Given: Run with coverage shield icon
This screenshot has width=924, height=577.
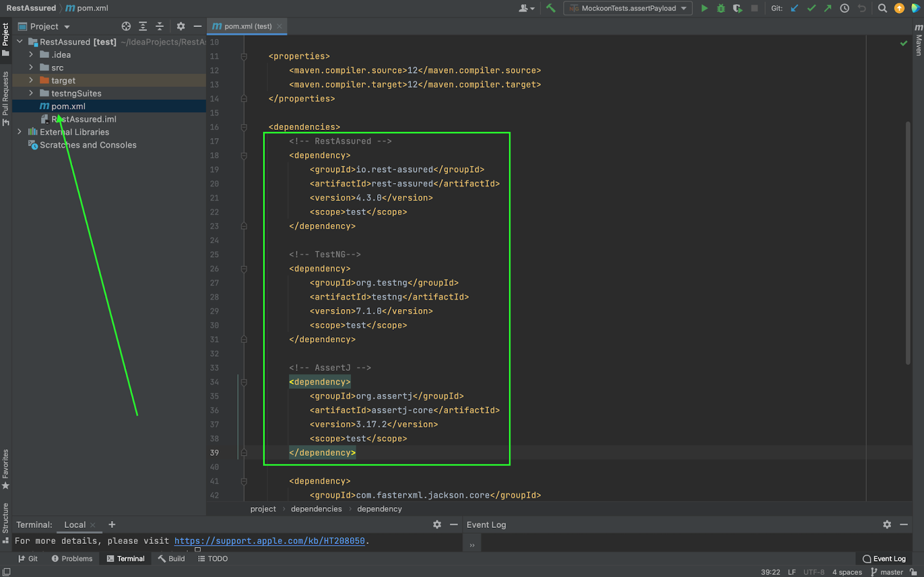Looking at the screenshot, I should [737, 8].
